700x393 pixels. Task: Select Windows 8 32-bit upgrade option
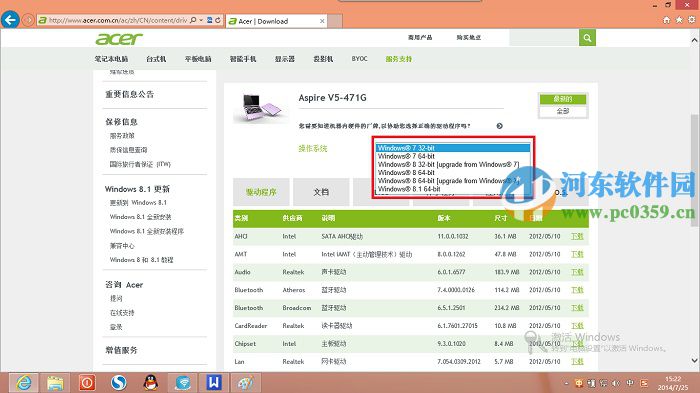453,164
